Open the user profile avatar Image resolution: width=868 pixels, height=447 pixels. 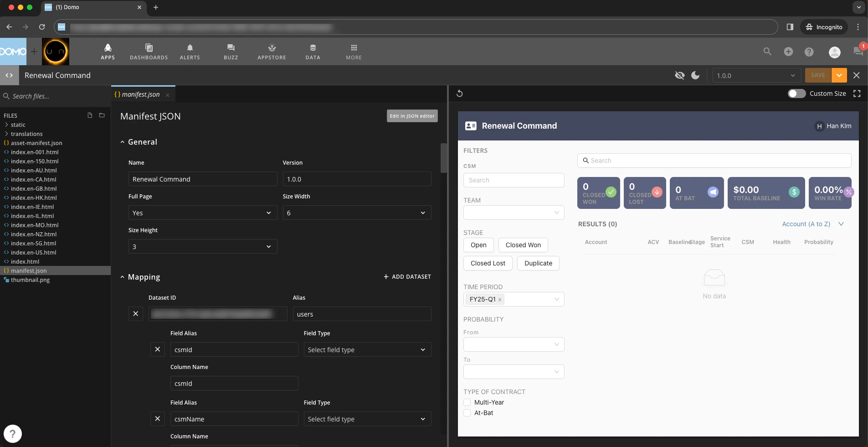[x=835, y=52]
